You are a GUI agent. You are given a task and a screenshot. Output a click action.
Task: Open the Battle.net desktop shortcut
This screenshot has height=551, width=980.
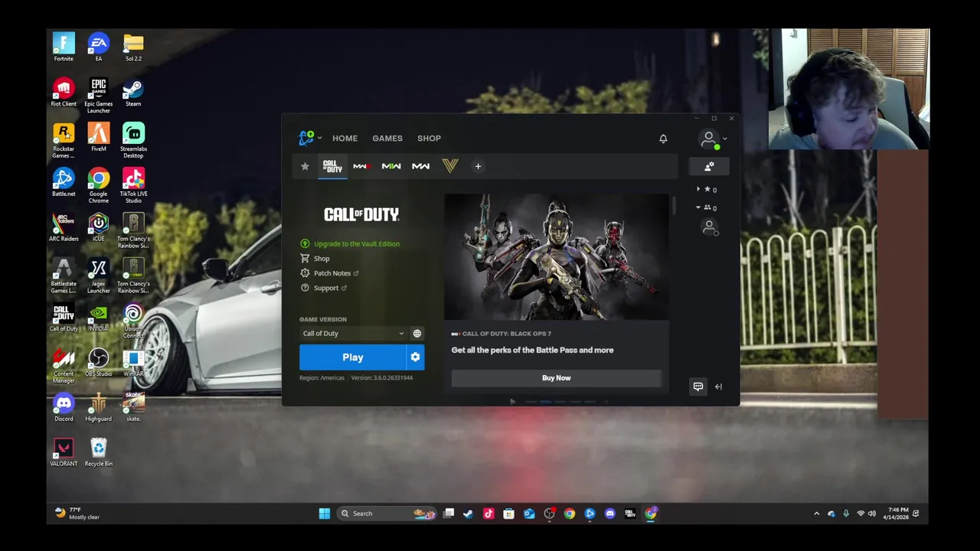(x=64, y=182)
